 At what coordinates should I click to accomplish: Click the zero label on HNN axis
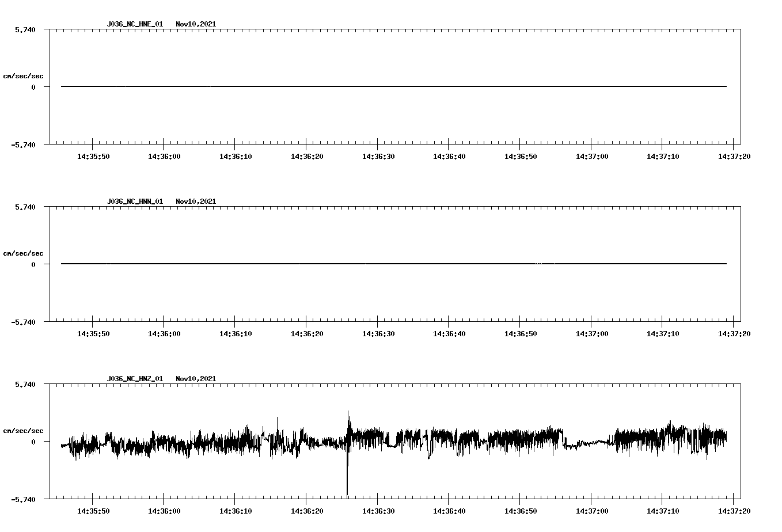(33, 265)
